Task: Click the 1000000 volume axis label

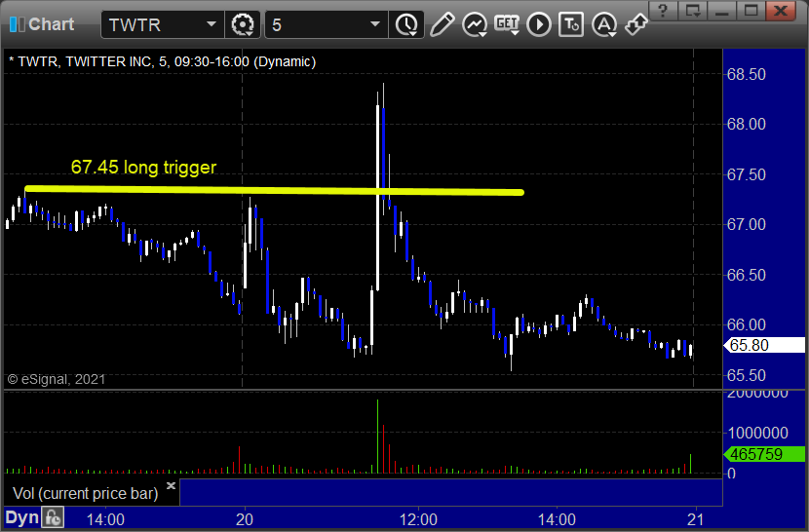Action: pyautogui.click(x=758, y=433)
